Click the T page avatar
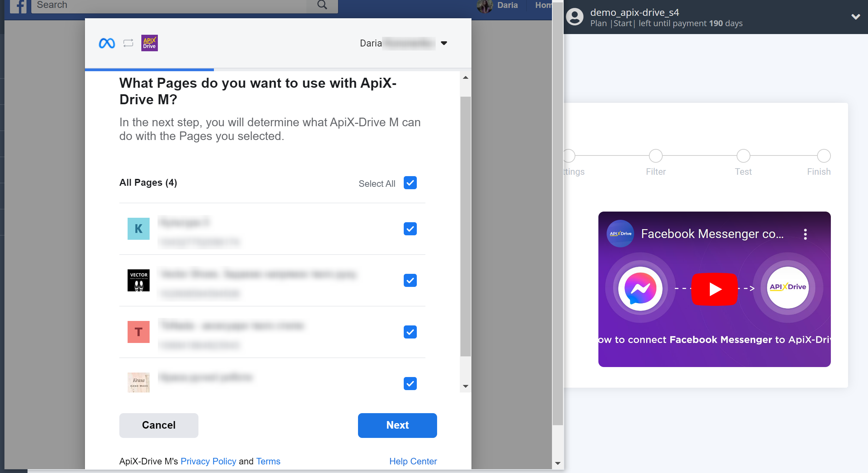Viewport: 868px width, 473px height. point(139,332)
